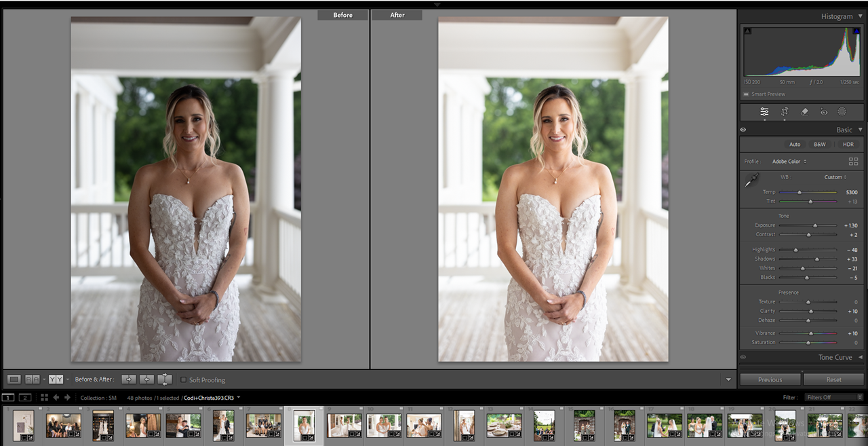This screenshot has width=868, height=446.
Task: Swap Before and After settings
Action: 165,379
